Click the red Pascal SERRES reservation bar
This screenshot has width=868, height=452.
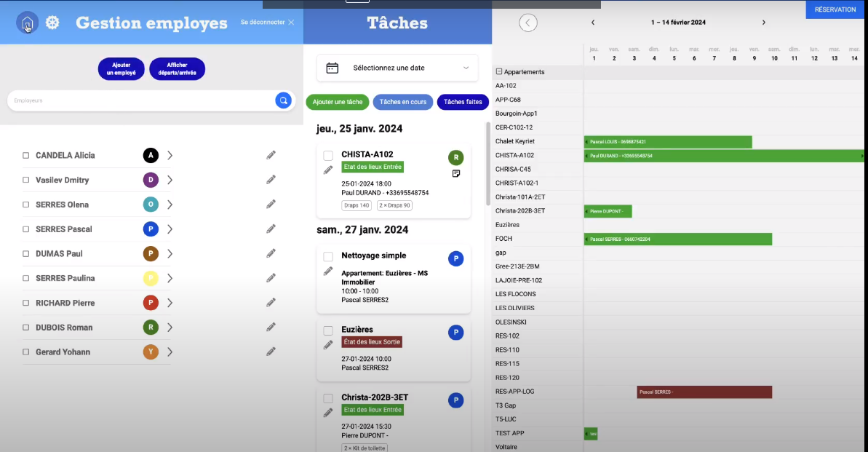click(704, 392)
